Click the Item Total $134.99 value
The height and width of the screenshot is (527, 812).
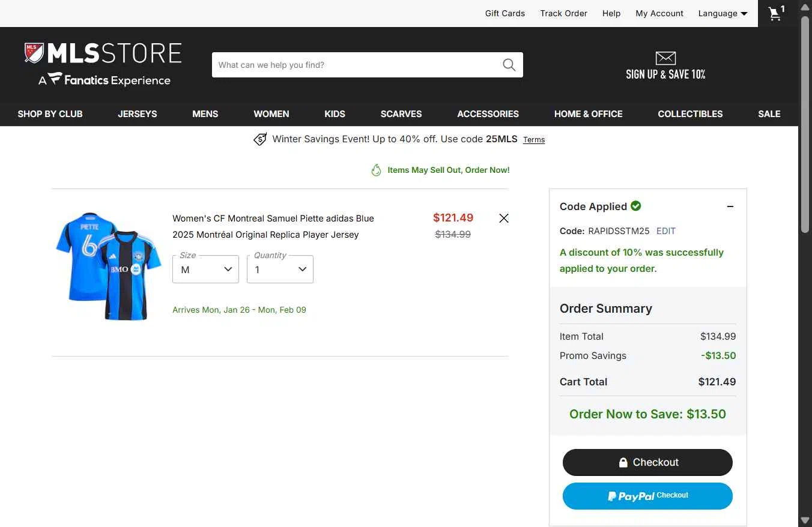[718, 337]
